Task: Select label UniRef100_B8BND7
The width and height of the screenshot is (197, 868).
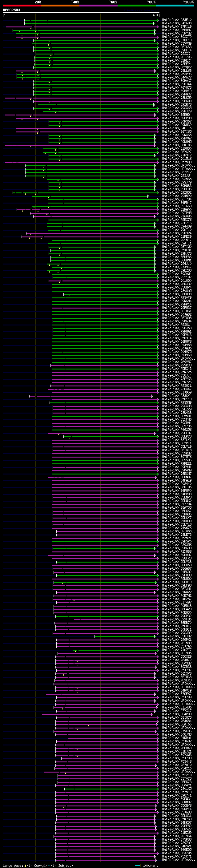Action: [x=176, y=478]
